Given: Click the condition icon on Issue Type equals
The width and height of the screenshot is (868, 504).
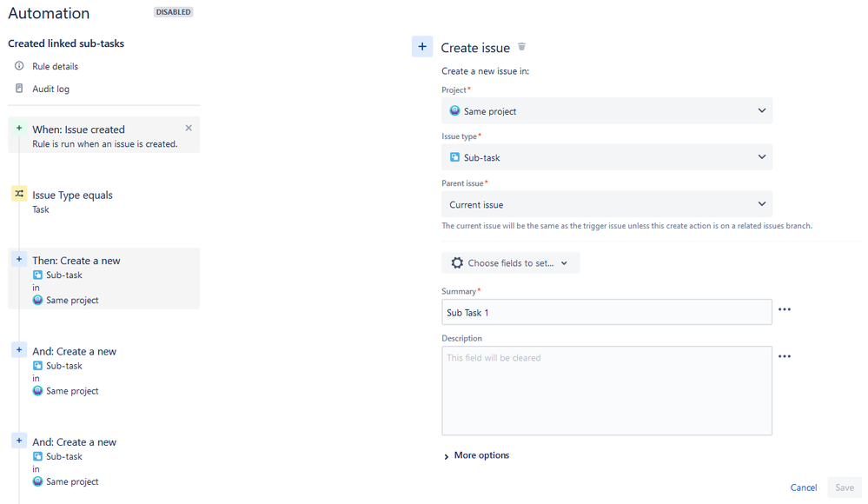Looking at the screenshot, I should (x=18, y=195).
